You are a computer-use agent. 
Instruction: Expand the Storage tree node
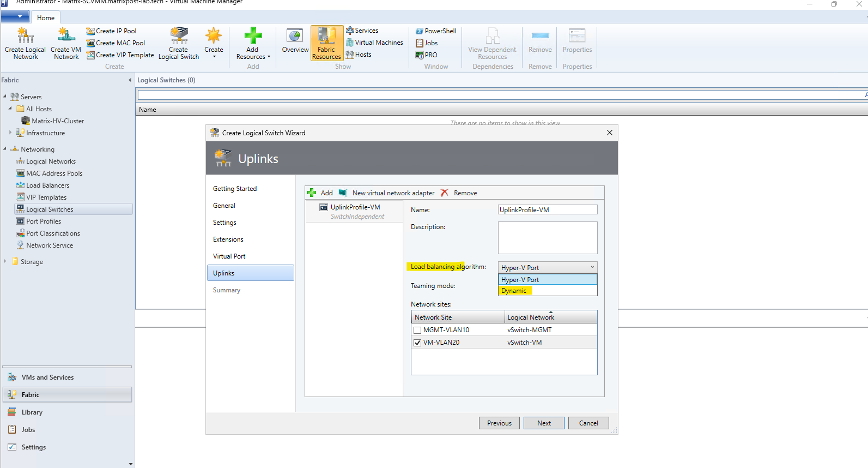[5, 261]
